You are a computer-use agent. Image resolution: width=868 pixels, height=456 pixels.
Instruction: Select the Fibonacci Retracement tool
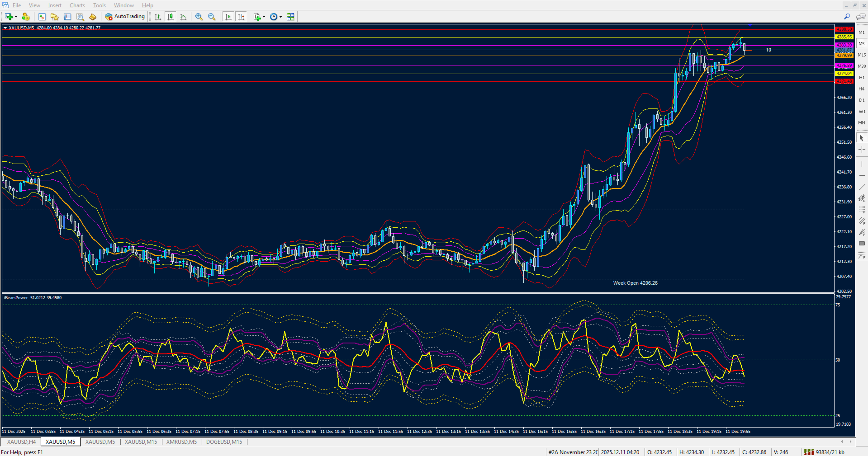[x=862, y=209]
